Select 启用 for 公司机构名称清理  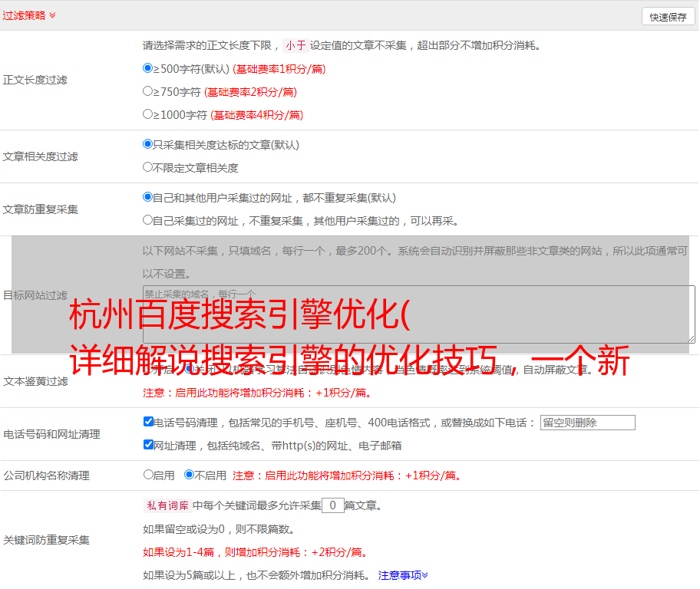click(148, 474)
